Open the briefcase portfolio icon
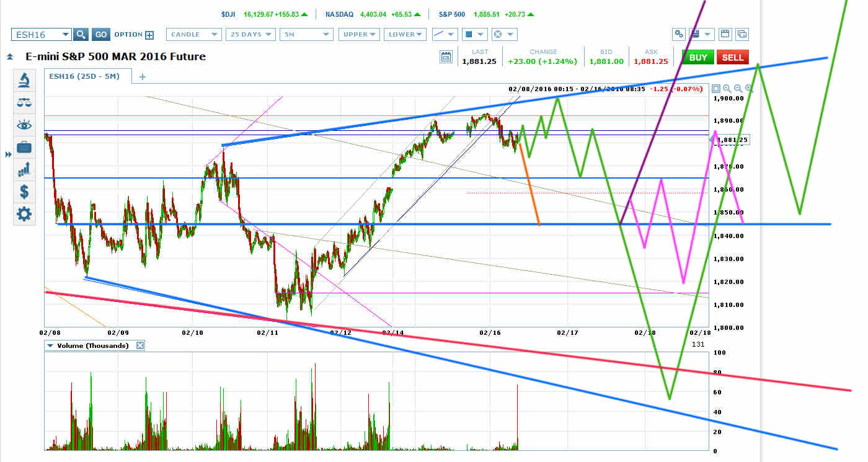Screen dimensions: 868x462 pos(24,147)
